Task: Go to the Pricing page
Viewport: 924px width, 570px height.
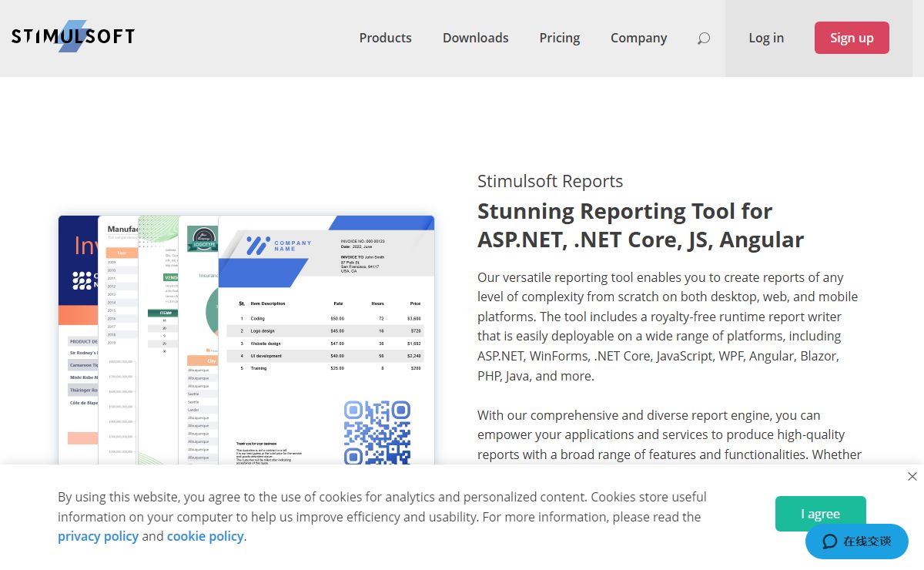Action: pos(560,38)
